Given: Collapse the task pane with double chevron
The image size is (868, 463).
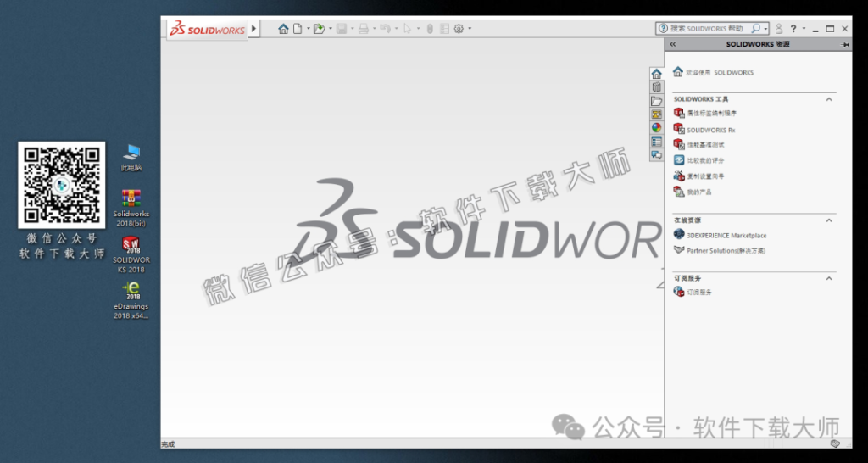Looking at the screenshot, I should click(x=672, y=44).
